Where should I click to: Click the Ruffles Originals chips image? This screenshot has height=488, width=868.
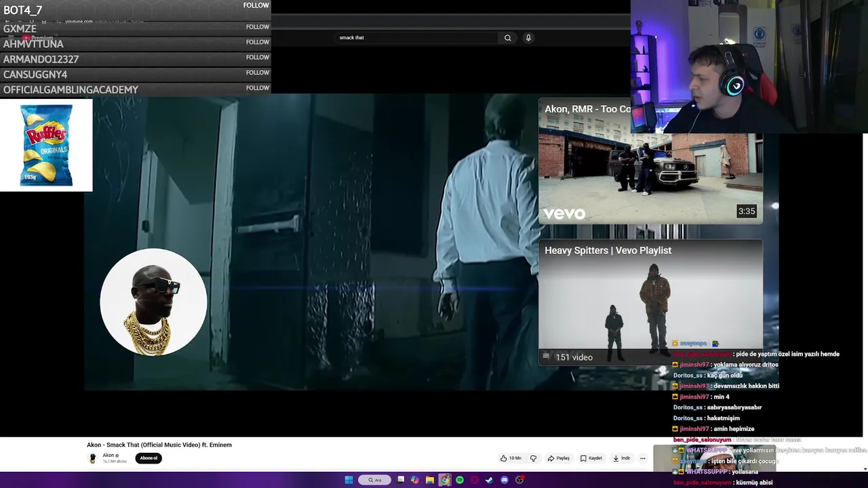(x=46, y=145)
